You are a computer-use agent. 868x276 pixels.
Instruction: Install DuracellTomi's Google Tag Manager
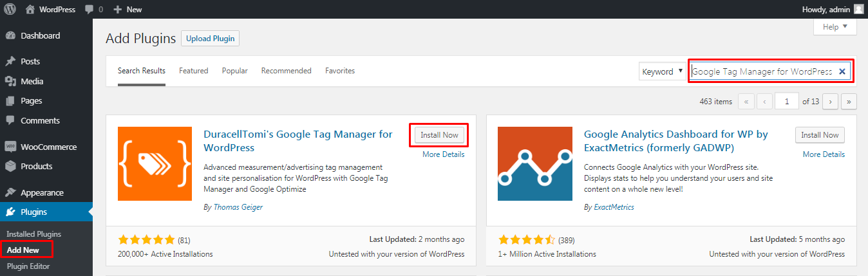click(440, 135)
